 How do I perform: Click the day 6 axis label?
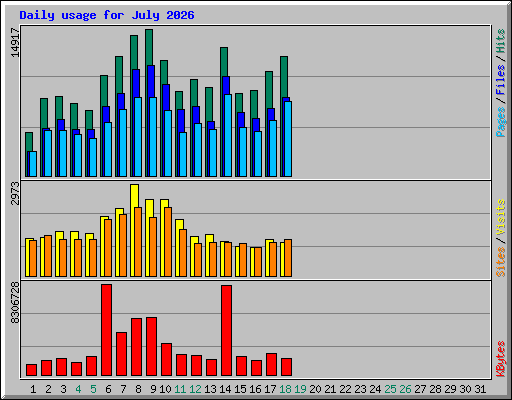(x=108, y=389)
